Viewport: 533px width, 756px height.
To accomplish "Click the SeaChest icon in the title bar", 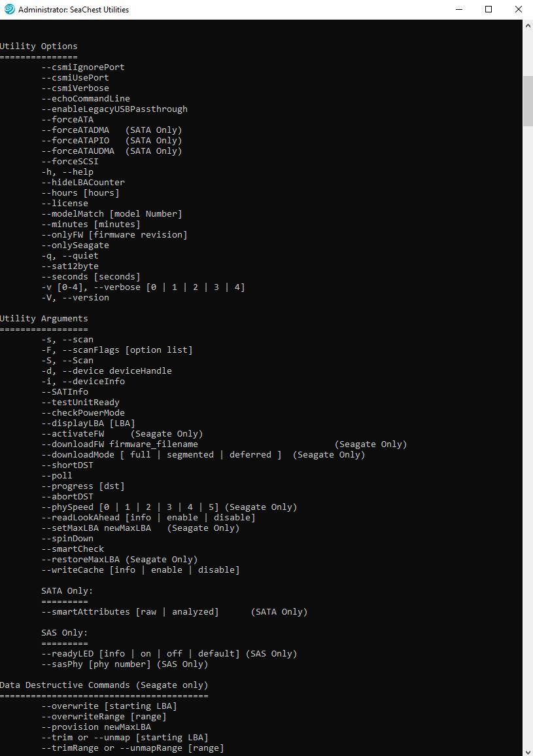I will [9, 9].
